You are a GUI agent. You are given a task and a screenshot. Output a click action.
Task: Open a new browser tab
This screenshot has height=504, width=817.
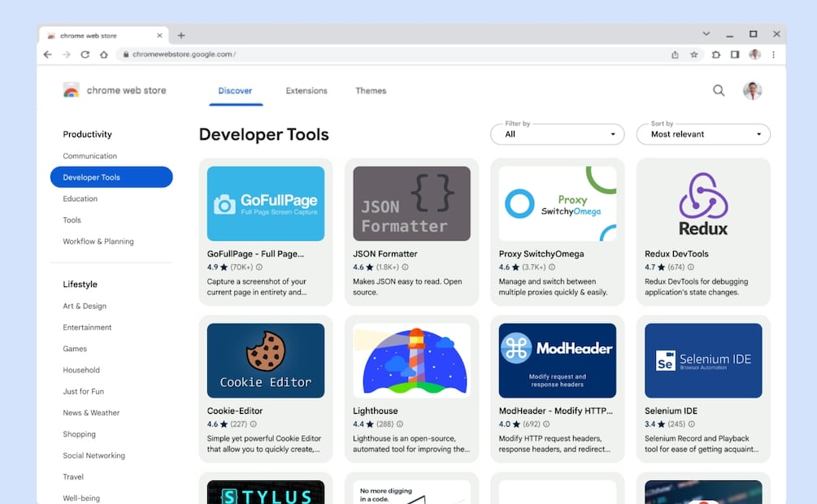pyautogui.click(x=181, y=35)
